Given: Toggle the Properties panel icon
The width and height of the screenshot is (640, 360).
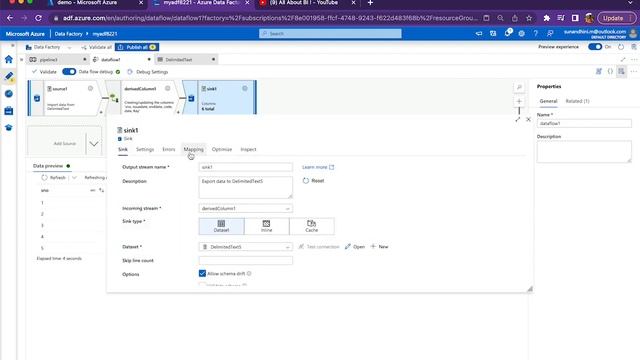Looking at the screenshot, I should [621, 71].
